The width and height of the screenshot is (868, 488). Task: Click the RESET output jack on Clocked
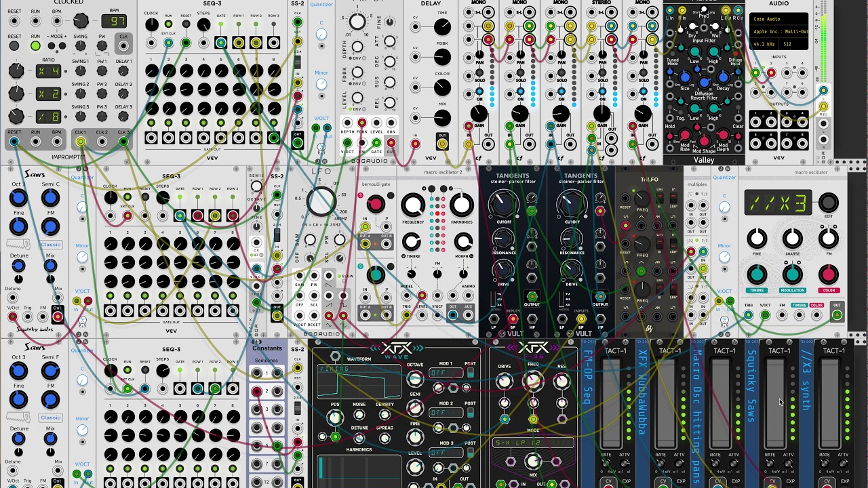click(14, 142)
